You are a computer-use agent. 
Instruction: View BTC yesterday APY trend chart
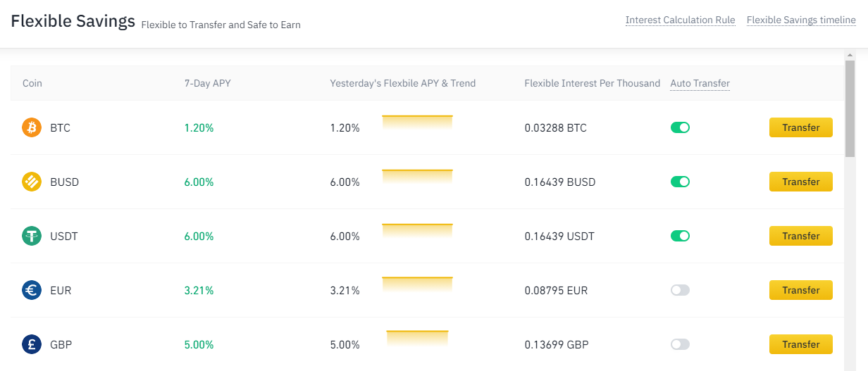tap(417, 122)
